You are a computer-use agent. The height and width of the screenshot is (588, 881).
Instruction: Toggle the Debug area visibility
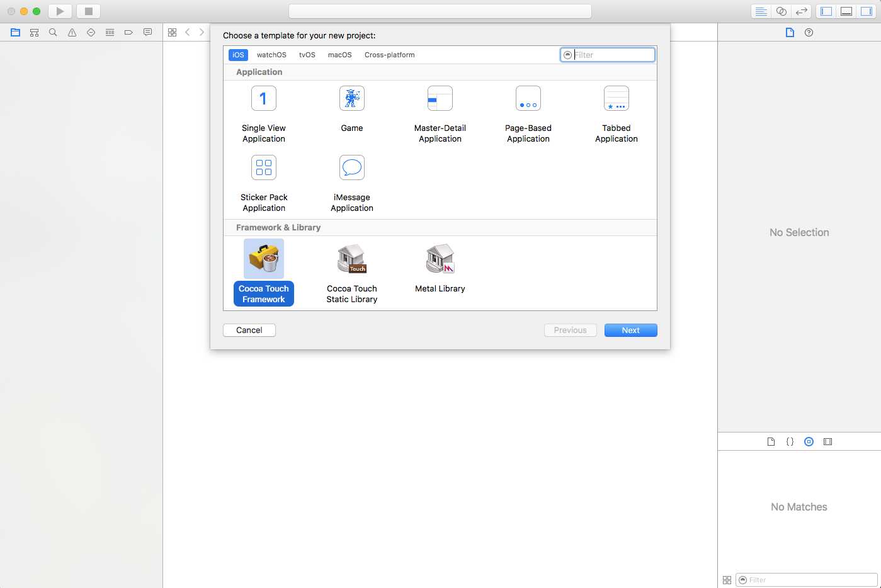coord(846,11)
